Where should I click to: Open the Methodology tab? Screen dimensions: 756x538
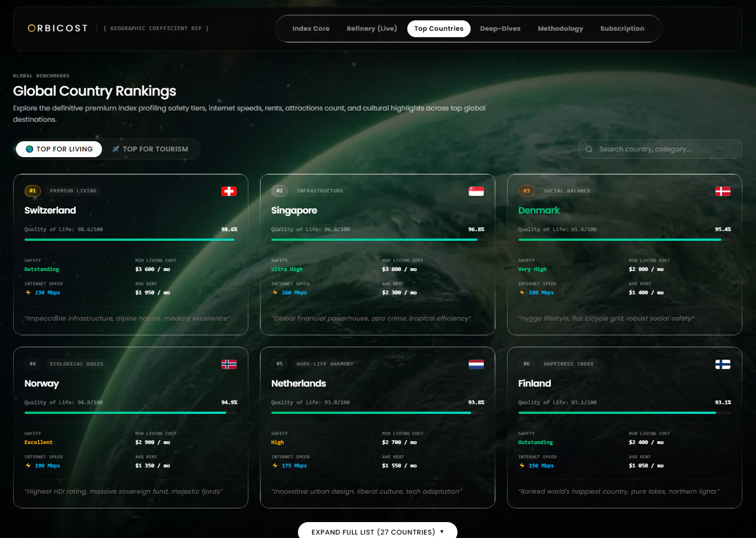(561, 28)
